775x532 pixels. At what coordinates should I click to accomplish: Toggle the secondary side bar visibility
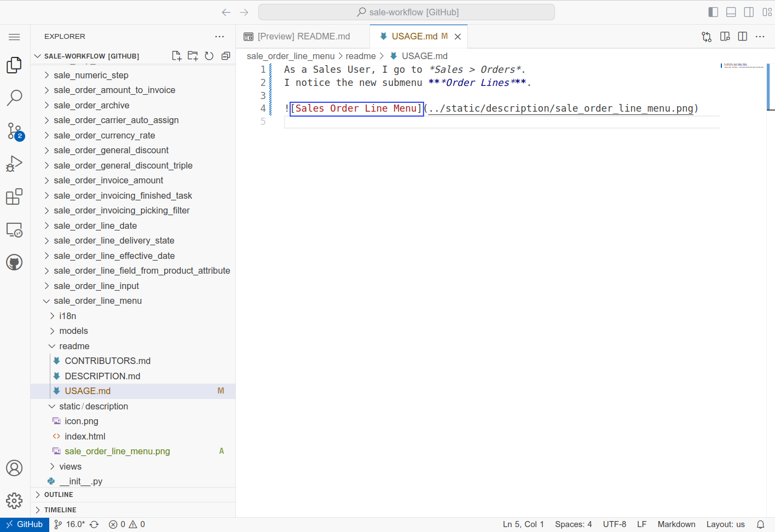click(749, 12)
